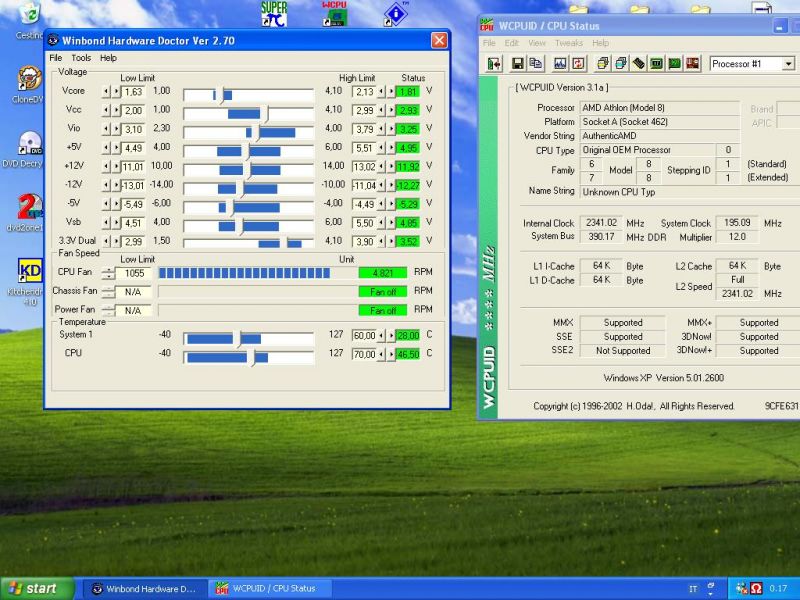Increase the Vio high limit with right arrow
The image size is (800, 600).
(391, 130)
